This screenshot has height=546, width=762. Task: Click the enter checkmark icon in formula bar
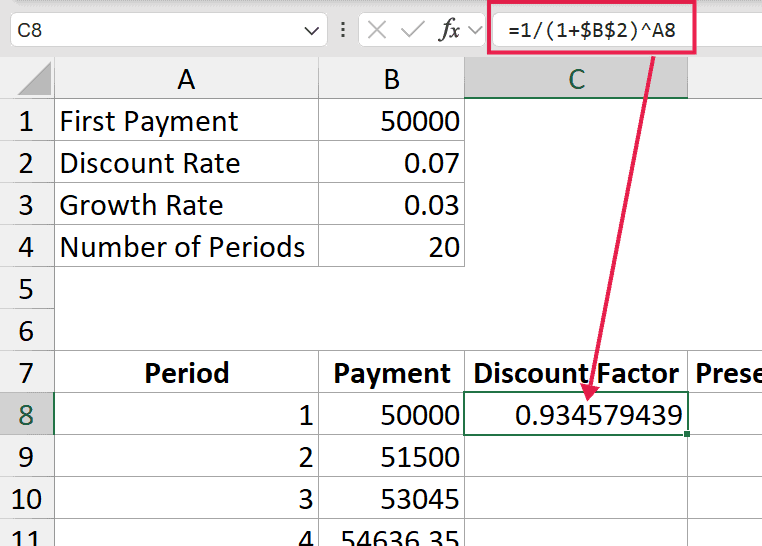(412, 30)
